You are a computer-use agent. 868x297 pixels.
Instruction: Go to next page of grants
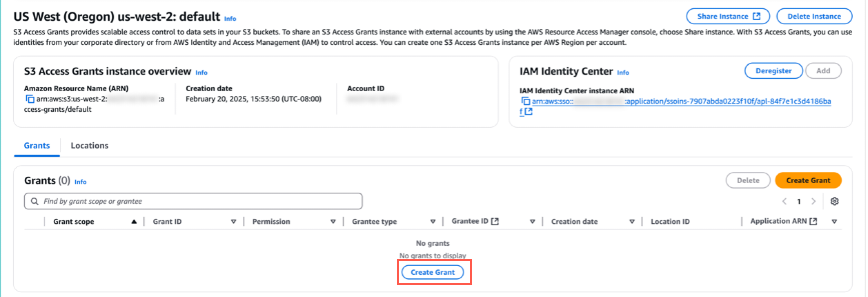click(813, 201)
